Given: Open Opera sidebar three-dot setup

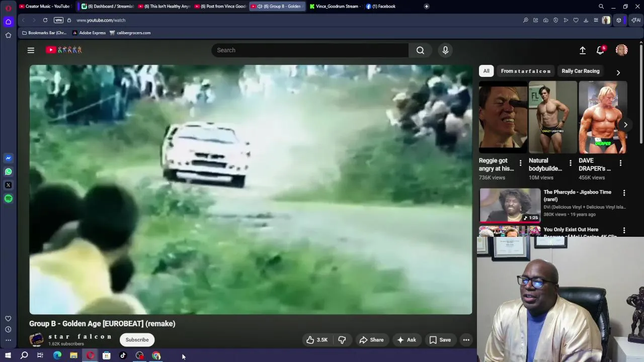Looking at the screenshot, I should pyautogui.click(x=8, y=340).
